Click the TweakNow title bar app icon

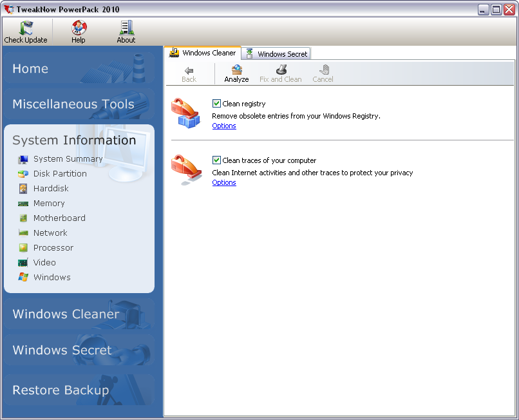[x=9, y=9]
